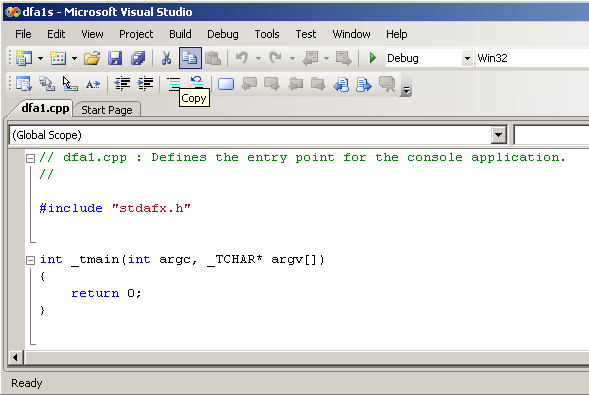Open the text editor toolbar options arrow
Viewport: 589px width, 395px height.
click(406, 85)
